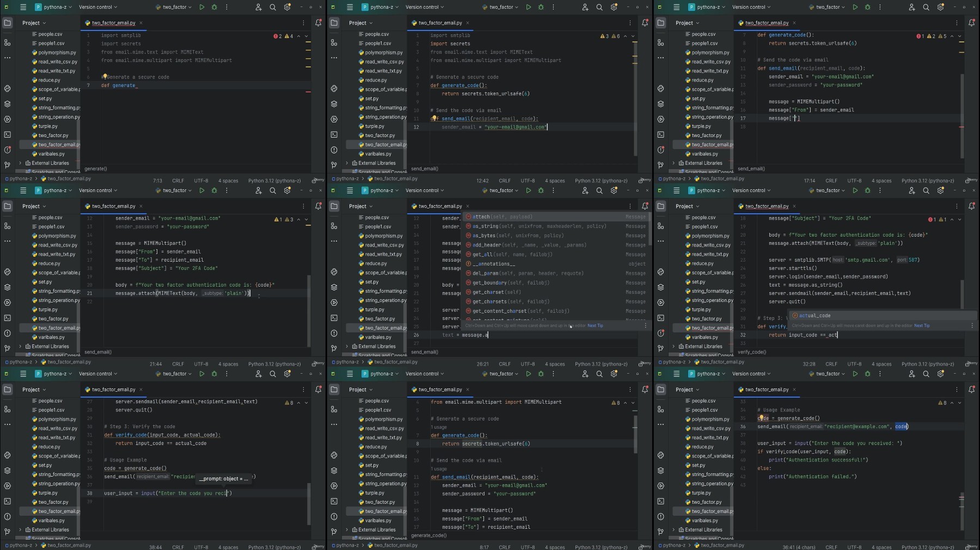Open the 7:13 line and column indicator in the status bar
This screenshot has height=550, width=980.
157,181
